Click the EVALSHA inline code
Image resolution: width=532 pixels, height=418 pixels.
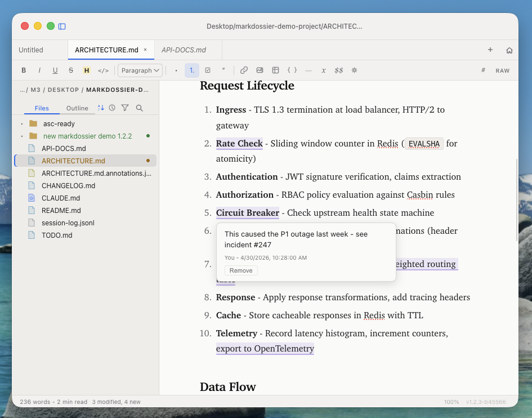click(424, 144)
